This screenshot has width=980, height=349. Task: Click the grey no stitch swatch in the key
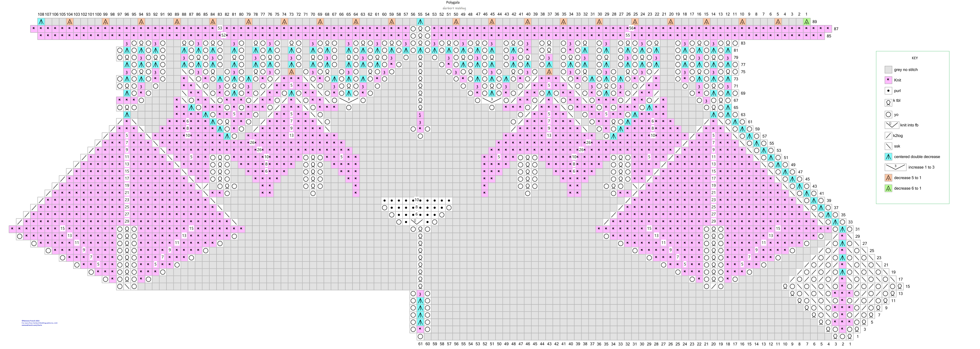click(x=888, y=70)
